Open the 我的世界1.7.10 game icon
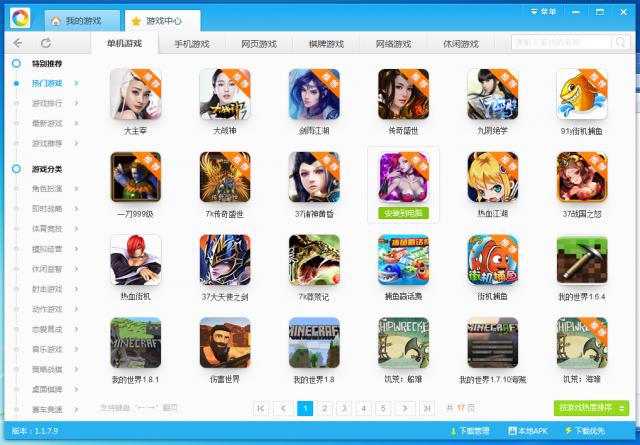 point(493,343)
